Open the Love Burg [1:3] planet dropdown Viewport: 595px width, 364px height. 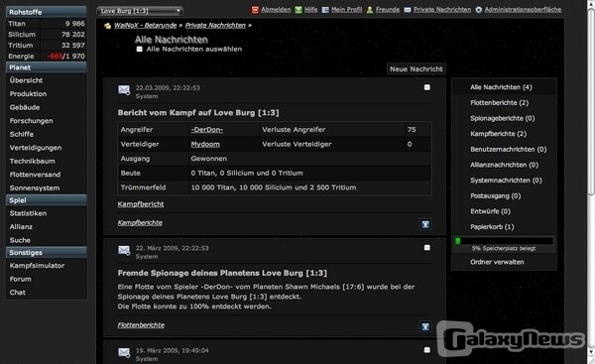pyautogui.click(x=140, y=11)
